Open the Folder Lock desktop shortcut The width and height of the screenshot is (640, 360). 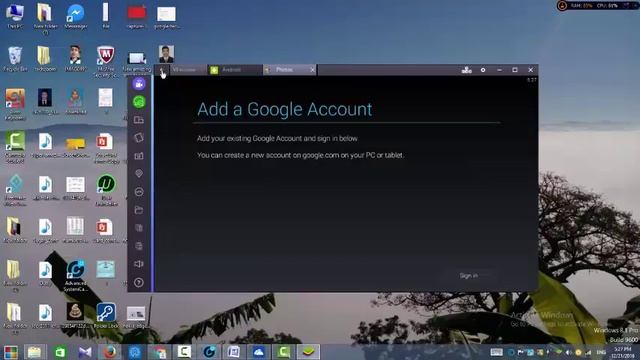(x=106, y=316)
